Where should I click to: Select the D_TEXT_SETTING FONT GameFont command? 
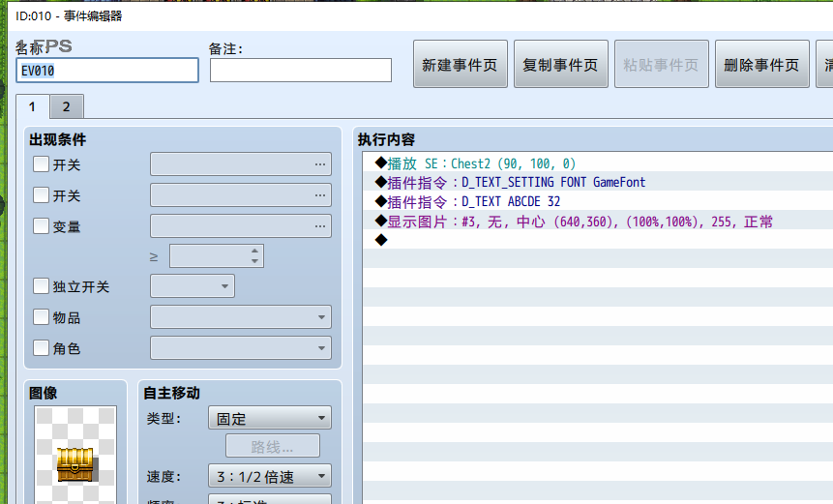tap(598, 182)
